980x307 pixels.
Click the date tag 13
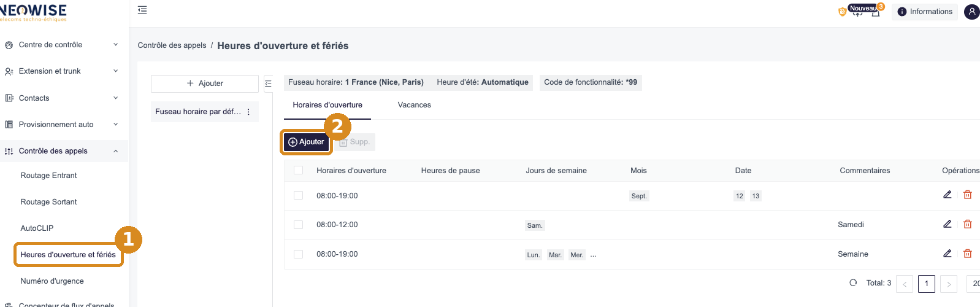coord(756,196)
